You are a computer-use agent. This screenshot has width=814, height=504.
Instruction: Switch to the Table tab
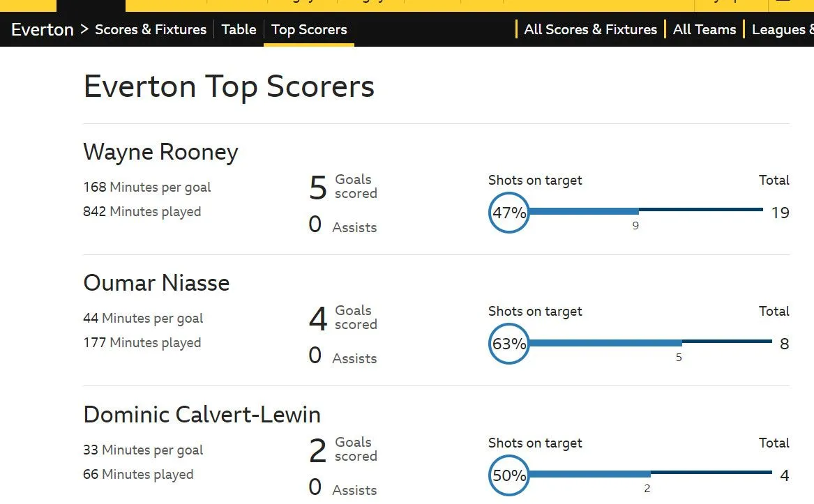click(239, 29)
